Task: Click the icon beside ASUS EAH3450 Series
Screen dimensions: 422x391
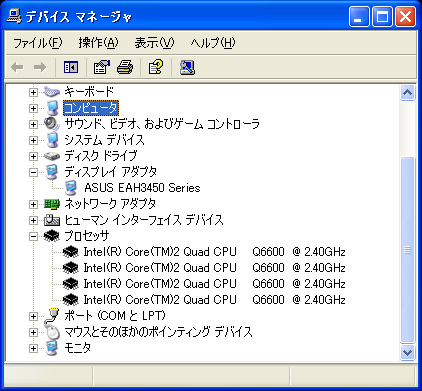Action: pyautogui.click(x=71, y=188)
